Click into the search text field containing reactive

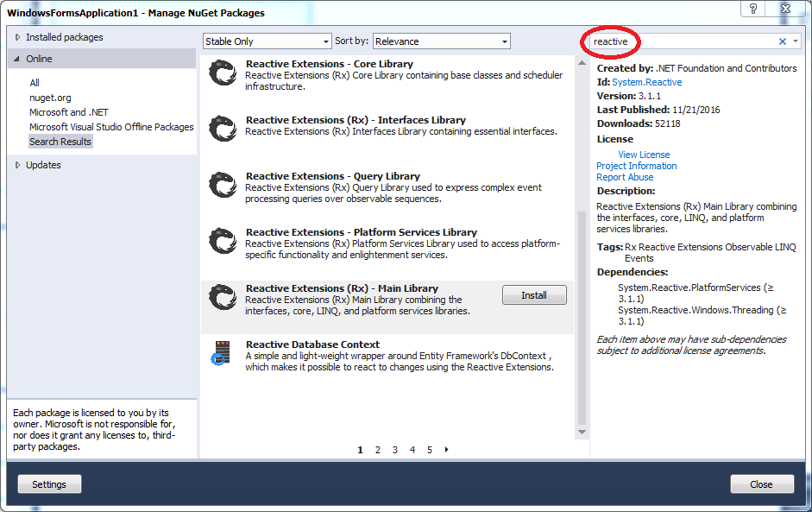[x=682, y=41]
